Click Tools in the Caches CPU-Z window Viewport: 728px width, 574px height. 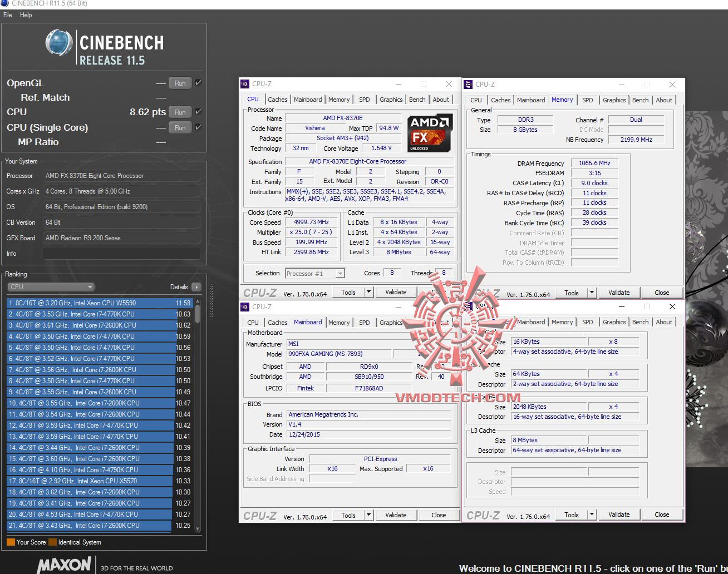tap(572, 514)
